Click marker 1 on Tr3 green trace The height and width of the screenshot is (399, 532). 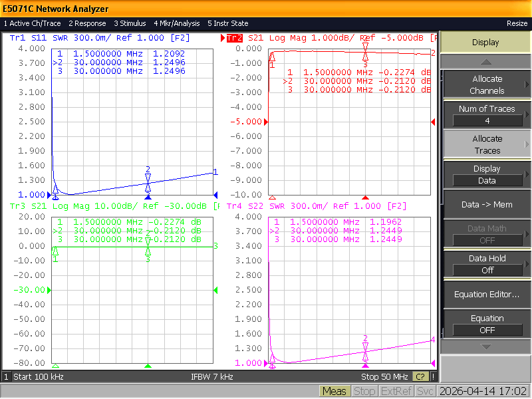pyautogui.click(x=55, y=251)
